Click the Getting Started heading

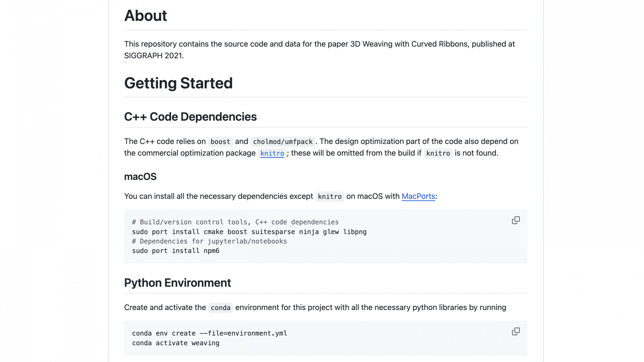pyautogui.click(x=178, y=83)
